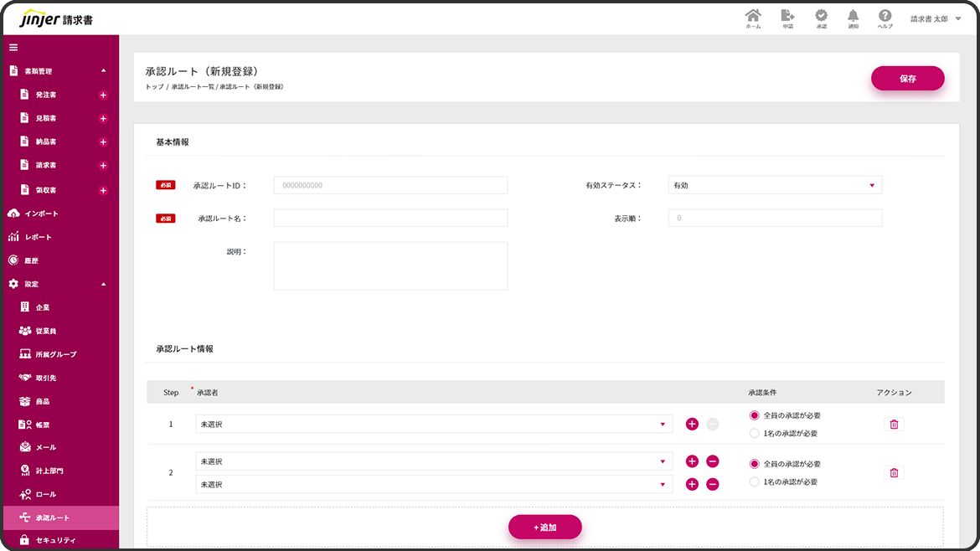Select 1名の承認が必要 for Step 2
This screenshot has width=980, height=551.
click(x=755, y=482)
